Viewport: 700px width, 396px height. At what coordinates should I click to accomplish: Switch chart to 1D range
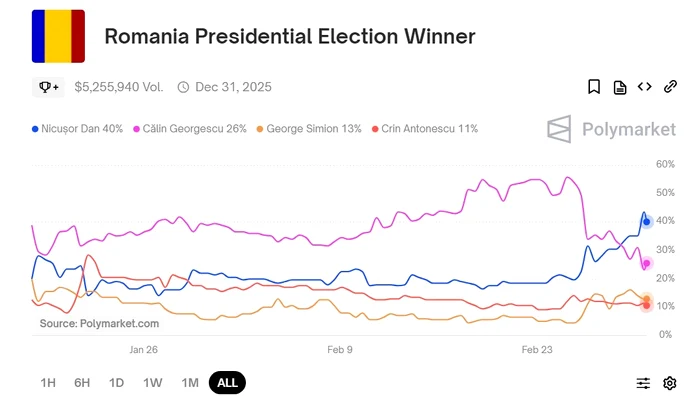[x=117, y=383]
